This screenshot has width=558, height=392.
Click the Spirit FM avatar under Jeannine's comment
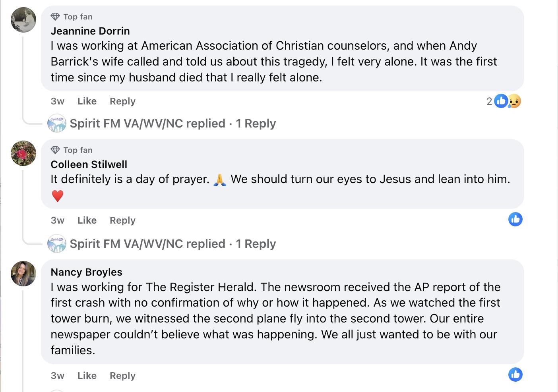(x=57, y=124)
